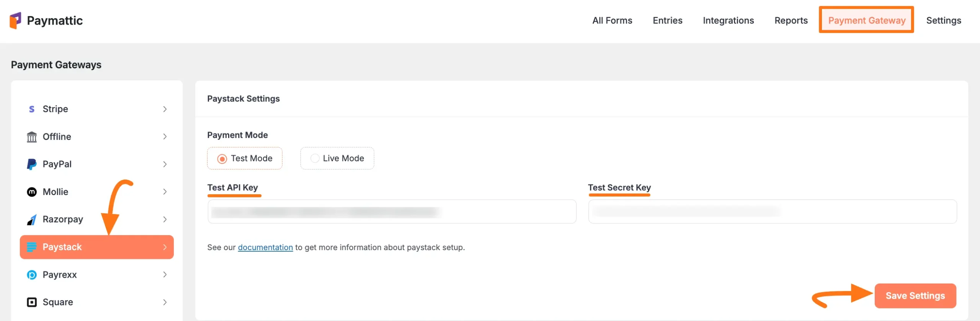This screenshot has width=980, height=321.
Task: Expand the Razorpay row chevron
Action: coord(165,219)
